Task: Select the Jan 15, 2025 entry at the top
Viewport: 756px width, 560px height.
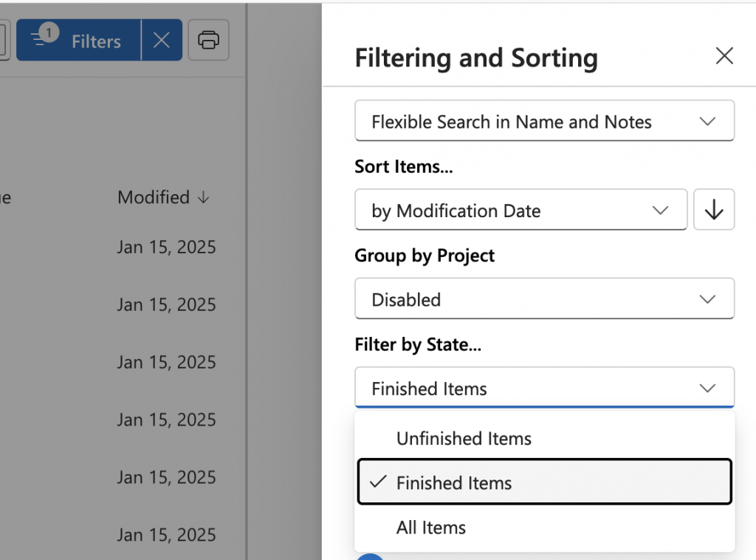Action: click(x=166, y=247)
